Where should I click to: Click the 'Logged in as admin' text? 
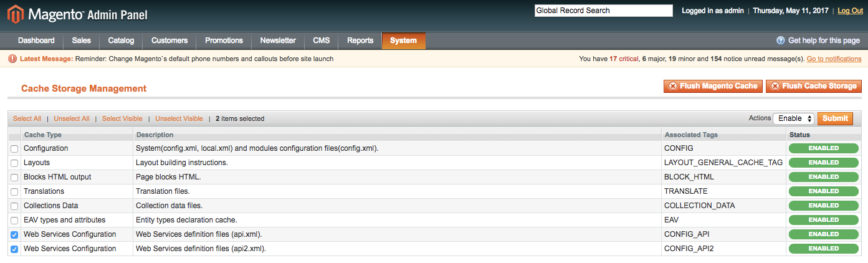[714, 11]
